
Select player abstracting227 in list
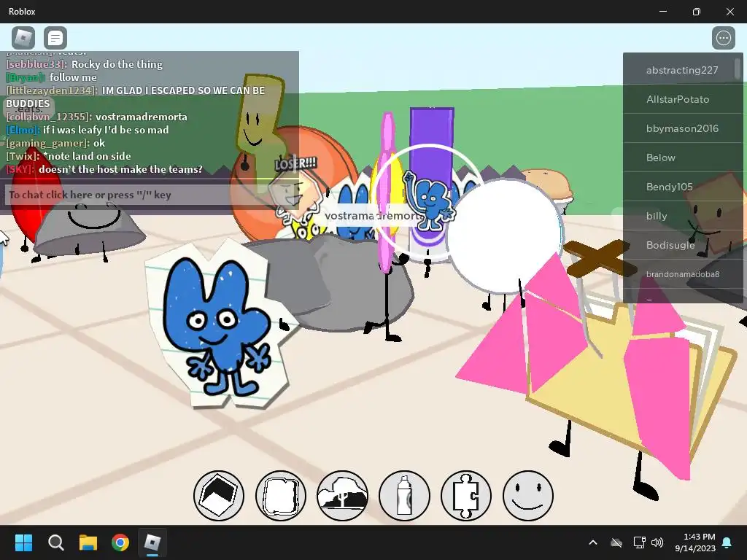[x=682, y=70]
